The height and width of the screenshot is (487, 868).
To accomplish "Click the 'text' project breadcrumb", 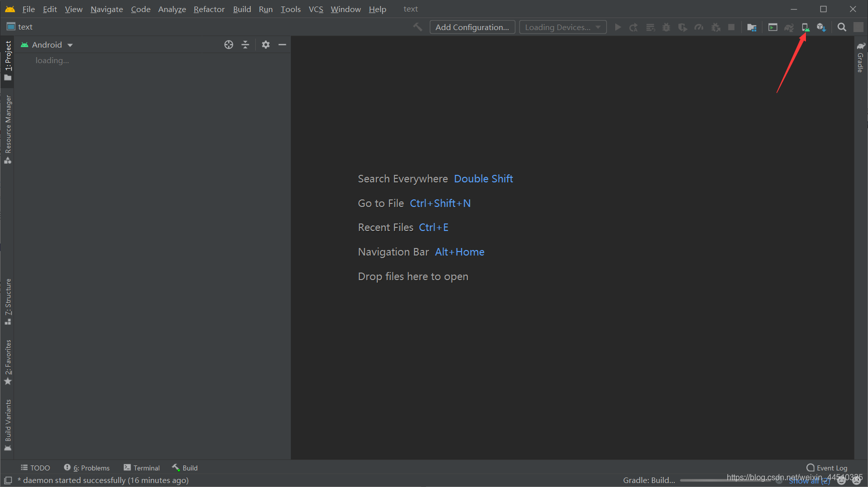I will (x=20, y=27).
